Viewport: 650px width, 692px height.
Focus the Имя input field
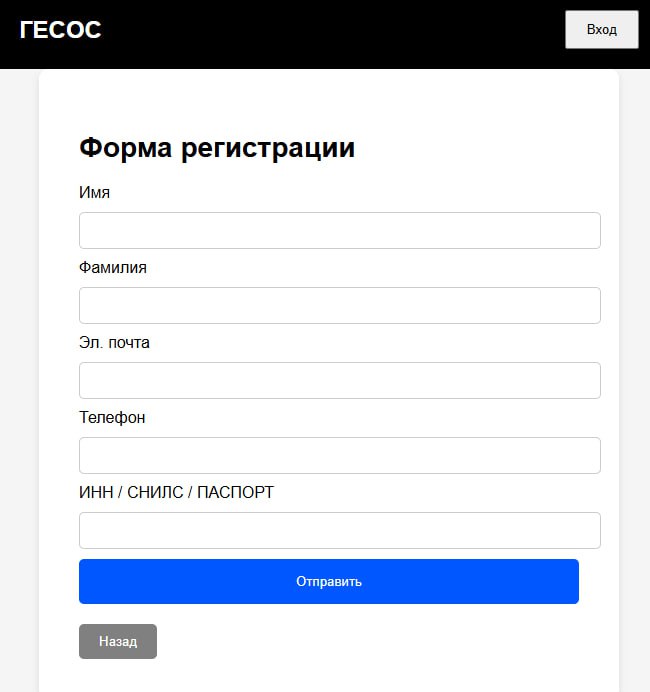point(339,230)
